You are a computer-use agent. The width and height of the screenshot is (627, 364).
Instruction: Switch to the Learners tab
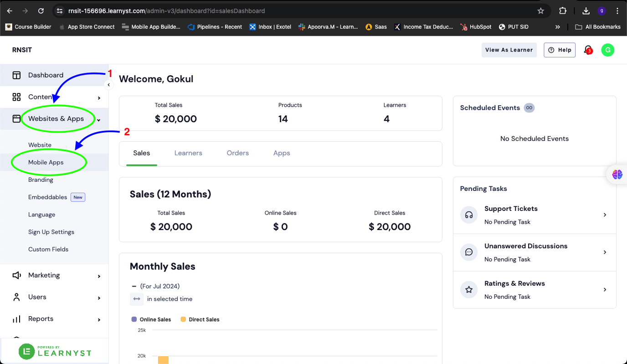pos(188,154)
